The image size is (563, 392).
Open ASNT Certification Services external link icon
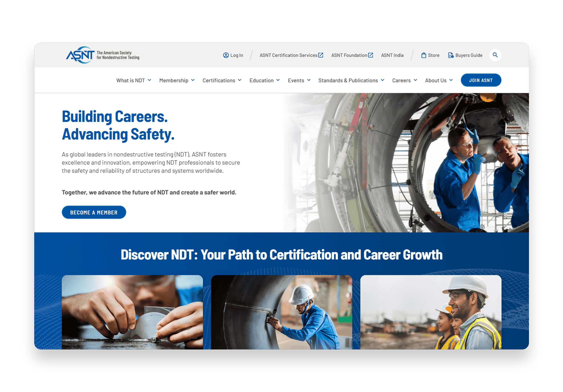coord(321,55)
